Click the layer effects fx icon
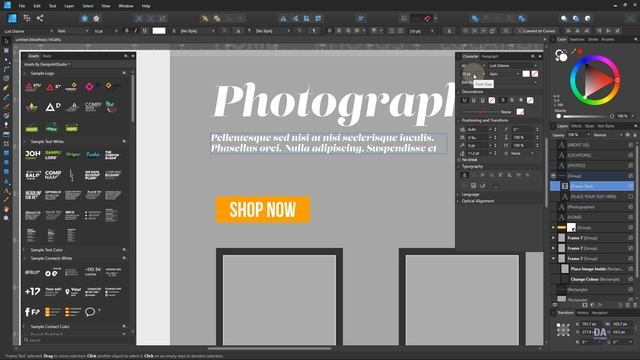This screenshot has width=640, height=360. pyautogui.click(x=600, y=305)
